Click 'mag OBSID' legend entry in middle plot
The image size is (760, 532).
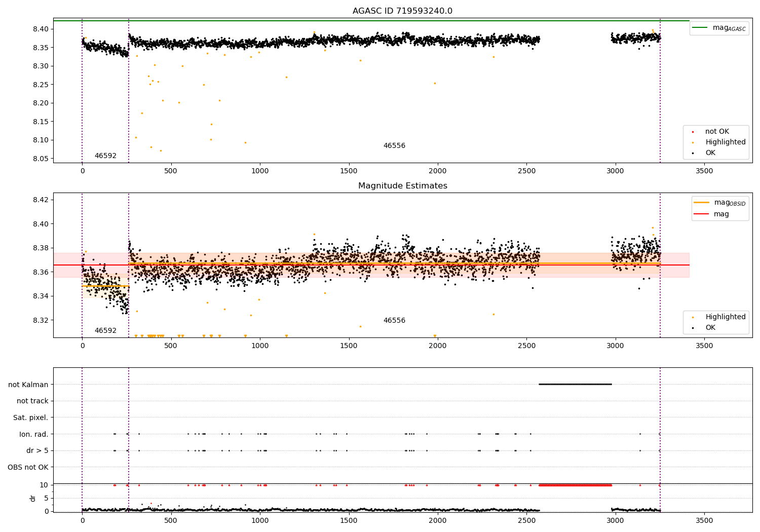tap(720, 203)
